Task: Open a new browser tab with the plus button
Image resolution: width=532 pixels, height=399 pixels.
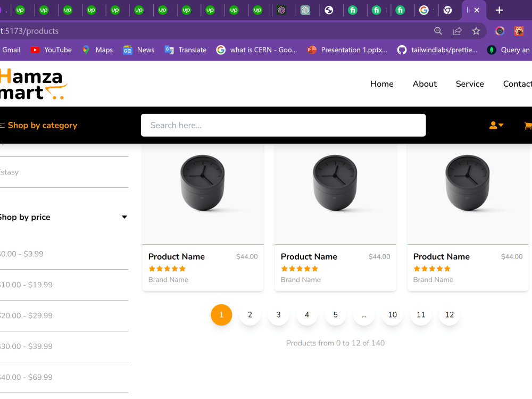Action: (499, 10)
